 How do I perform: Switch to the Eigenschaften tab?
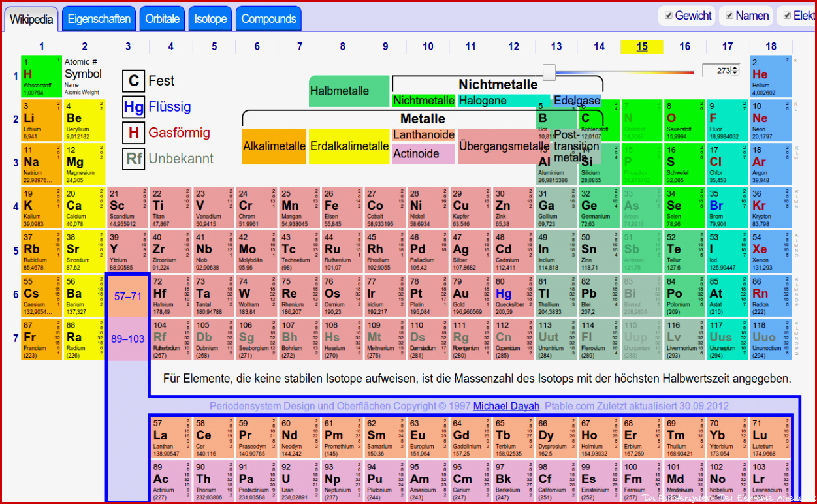99,19
